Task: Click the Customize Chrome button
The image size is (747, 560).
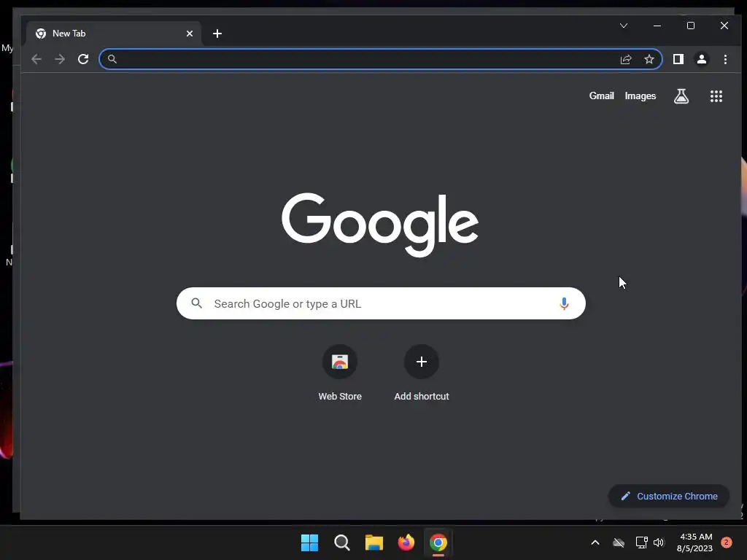Action: pyautogui.click(x=669, y=496)
